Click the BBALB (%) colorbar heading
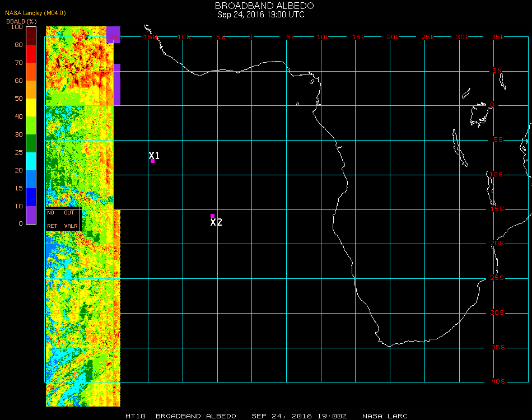Image resolution: width=532 pixels, height=420 pixels. (22, 21)
